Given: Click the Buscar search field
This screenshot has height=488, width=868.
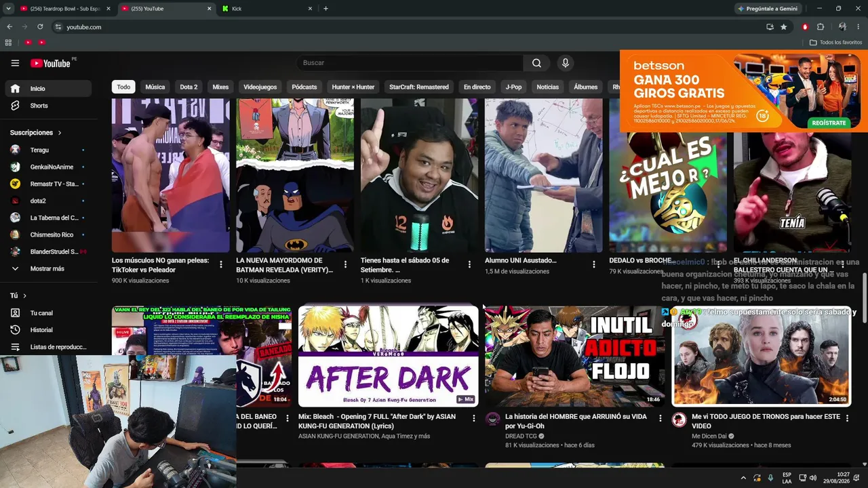Looking at the screenshot, I should pyautogui.click(x=410, y=63).
